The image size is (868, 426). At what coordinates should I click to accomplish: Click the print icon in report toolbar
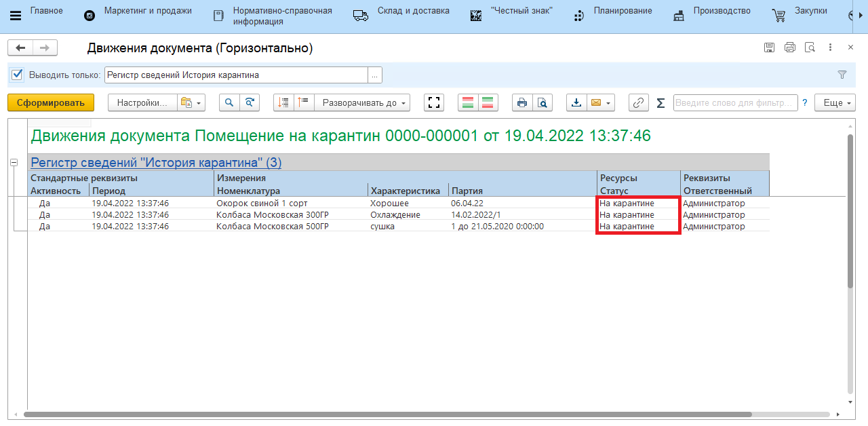[521, 102]
